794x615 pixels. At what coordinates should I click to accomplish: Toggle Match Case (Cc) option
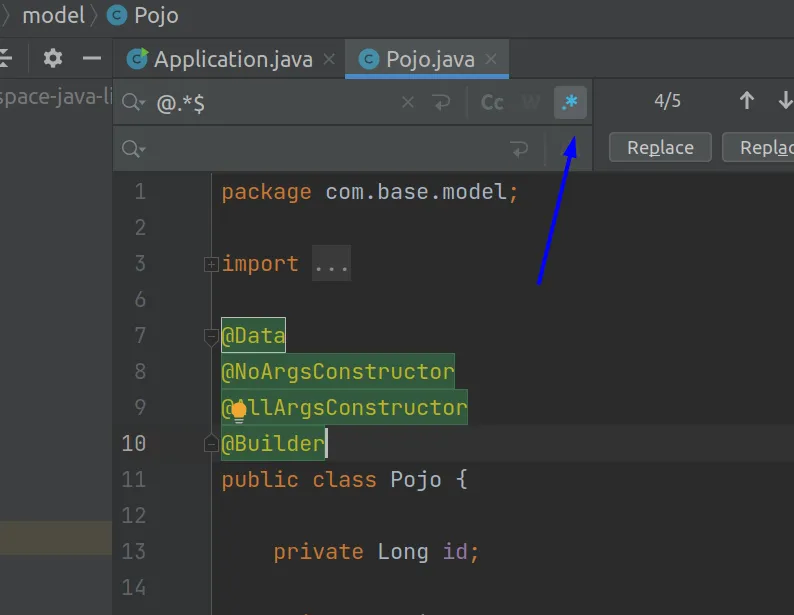(x=492, y=102)
